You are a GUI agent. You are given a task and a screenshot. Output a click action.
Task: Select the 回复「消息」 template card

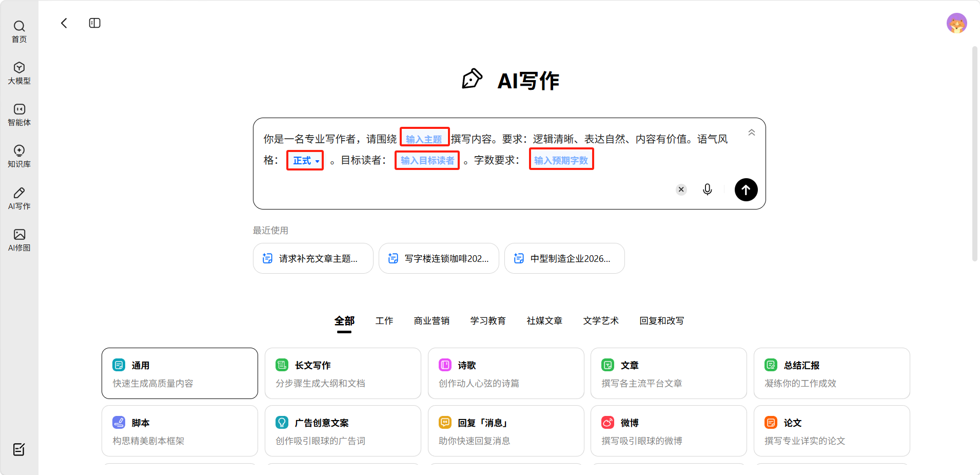click(x=506, y=431)
